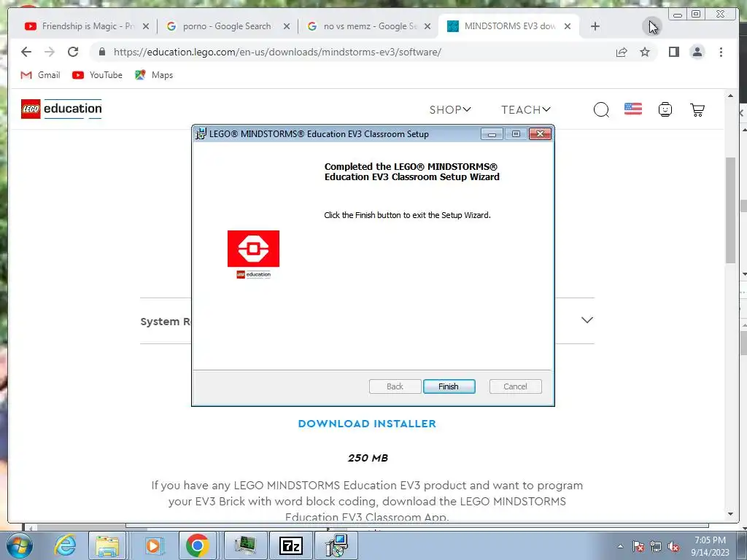Open the Maps bookmark
Viewport: 747px width, 560px height.
154,75
